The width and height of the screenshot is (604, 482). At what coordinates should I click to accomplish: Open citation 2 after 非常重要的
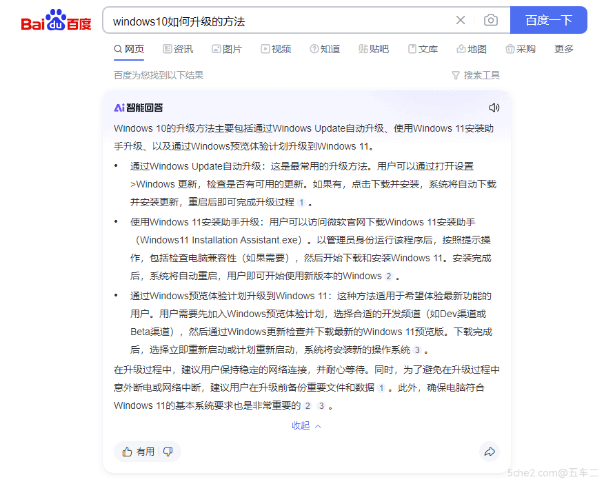pyautogui.click(x=308, y=406)
